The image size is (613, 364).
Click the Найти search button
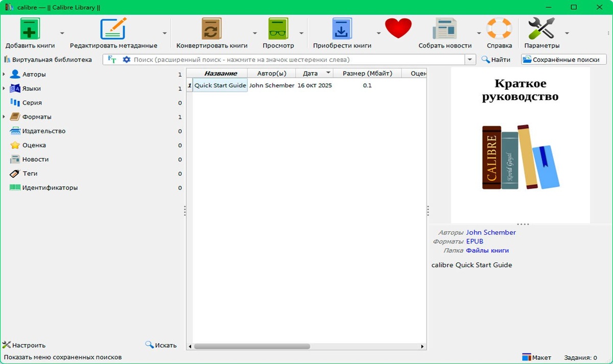coord(496,60)
